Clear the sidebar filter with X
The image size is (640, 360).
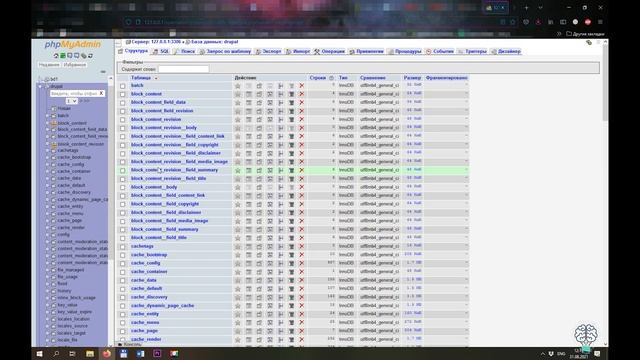[x=101, y=93]
